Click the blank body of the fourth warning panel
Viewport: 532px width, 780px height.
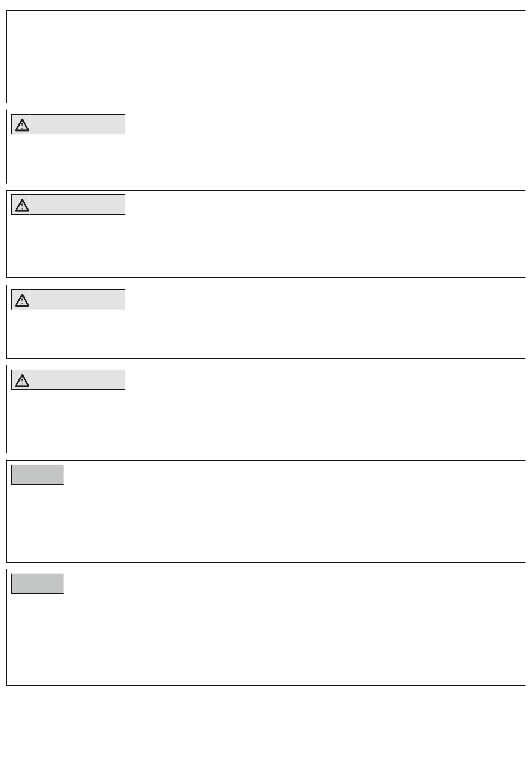pyautogui.click(x=265, y=420)
